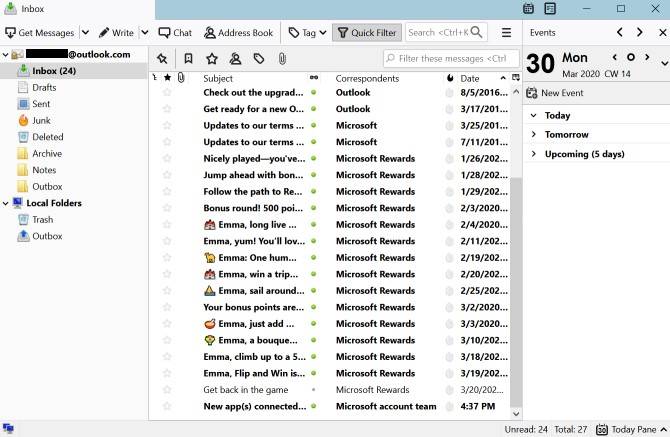670x437 pixels.
Task: Collapse the outlook.com account tree
Action: click(x=6, y=55)
